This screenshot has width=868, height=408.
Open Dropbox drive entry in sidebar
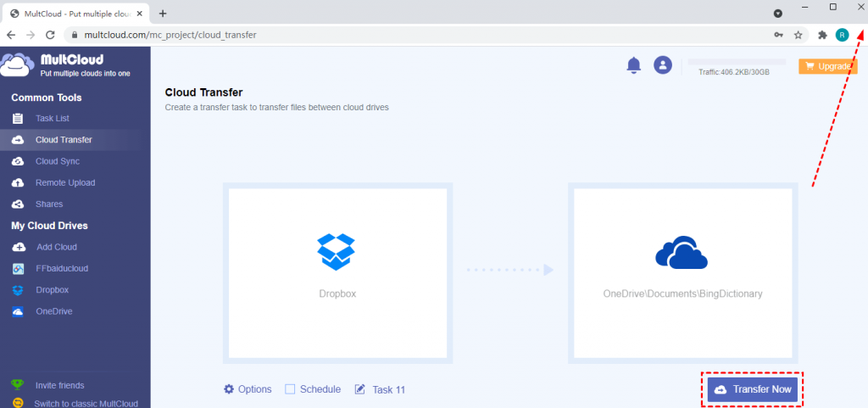tap(52, 290)
